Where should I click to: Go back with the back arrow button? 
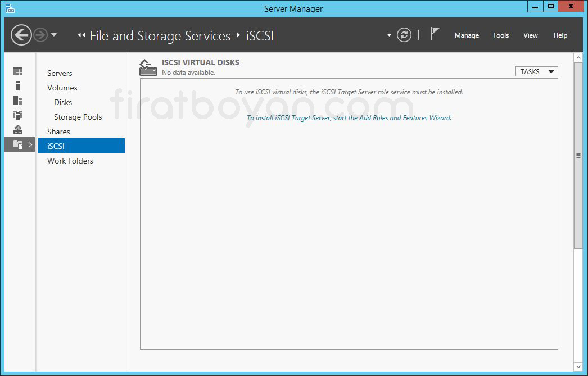click(x=21, y=35)
